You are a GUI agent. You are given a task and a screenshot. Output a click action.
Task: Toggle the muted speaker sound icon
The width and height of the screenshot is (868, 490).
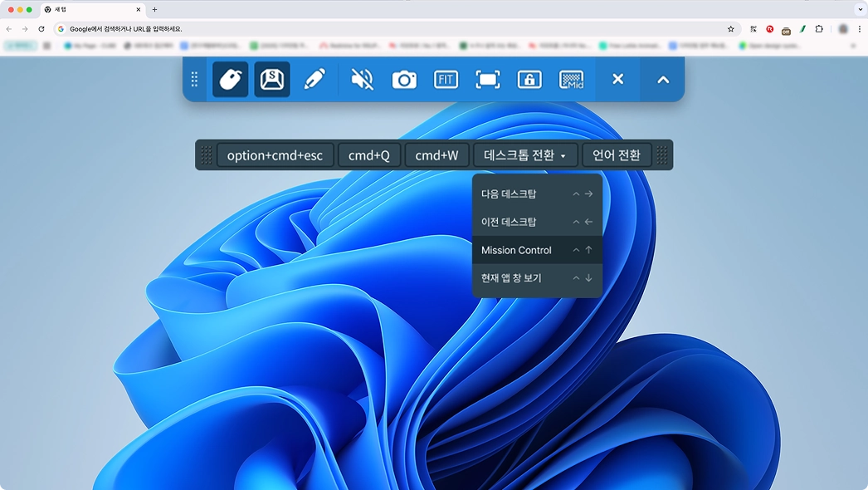point(362,80)
